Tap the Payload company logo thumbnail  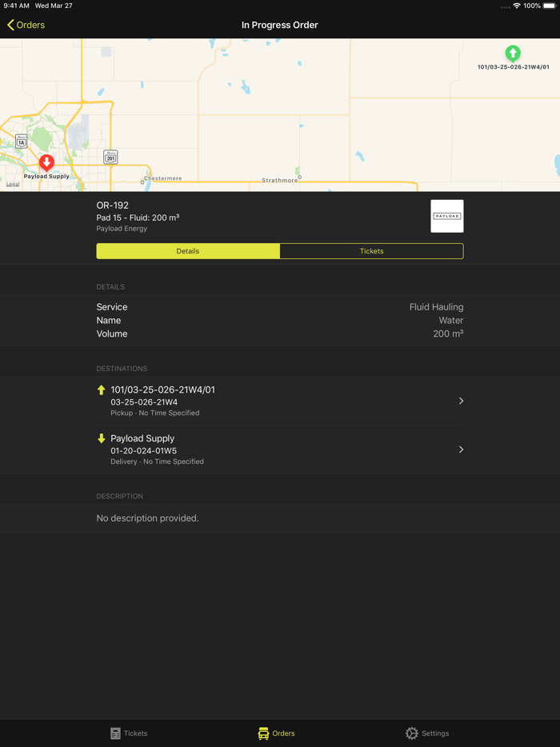(x=447, y=216)
